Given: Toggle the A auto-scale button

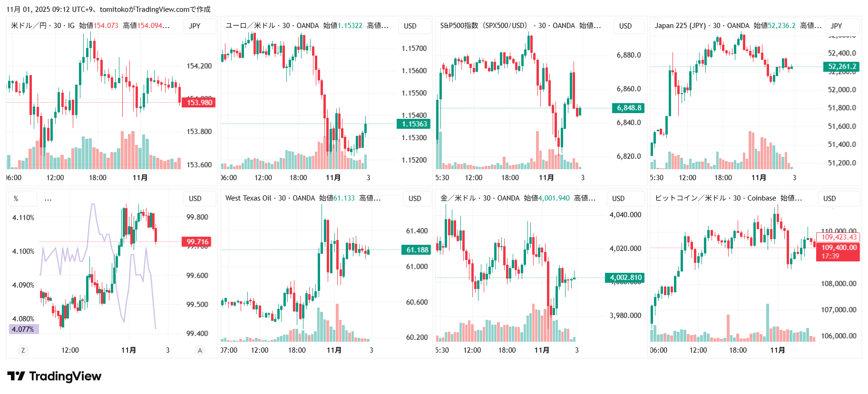Looking at the screenshot, I should point(200,350).
